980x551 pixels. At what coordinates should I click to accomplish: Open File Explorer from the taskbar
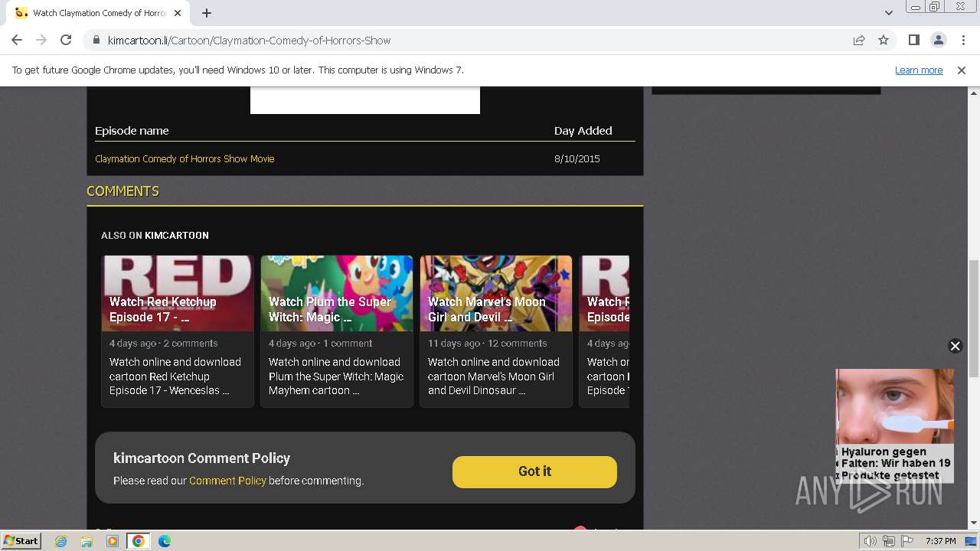coord(87,541)
